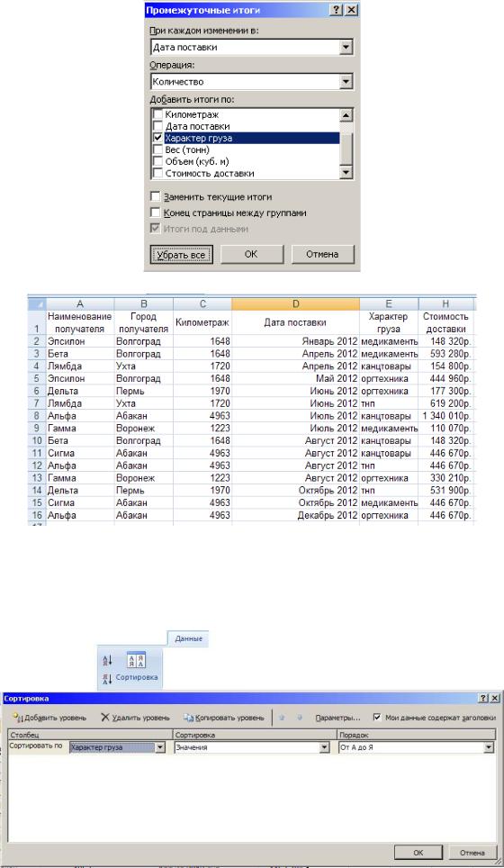
Task: Click Отмена in the Сортировка dialog
Action: pos(472,853)
